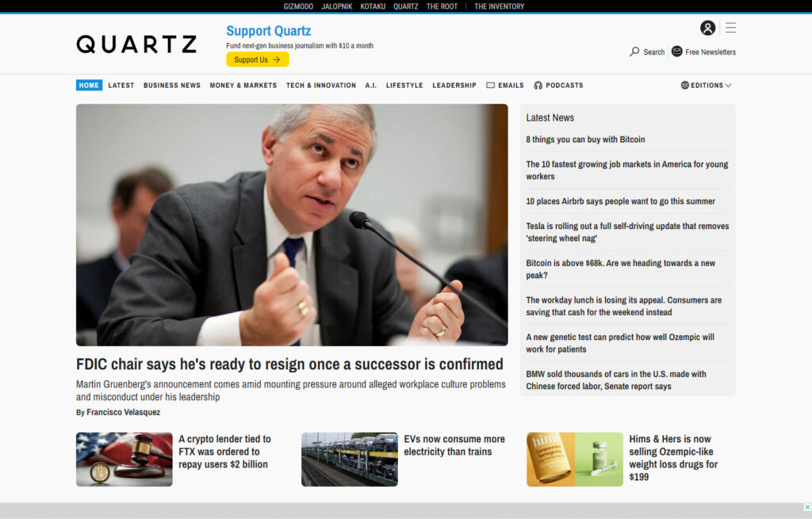Open Tech & Innovation section
This screenshot has height=519, width=812.
tap(321, 86)
